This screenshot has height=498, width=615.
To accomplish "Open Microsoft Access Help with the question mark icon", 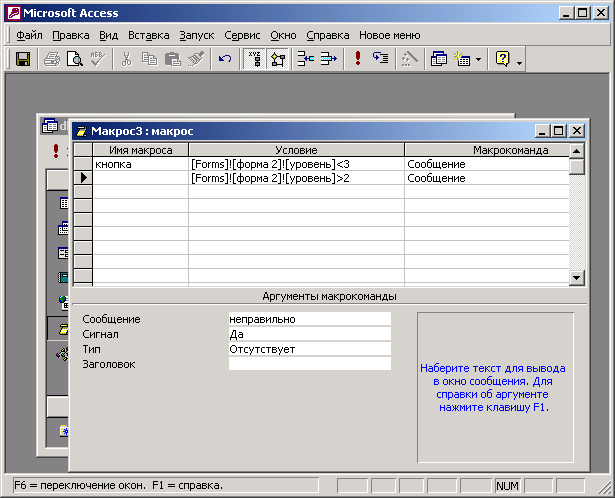I will [x=502, y=59].
